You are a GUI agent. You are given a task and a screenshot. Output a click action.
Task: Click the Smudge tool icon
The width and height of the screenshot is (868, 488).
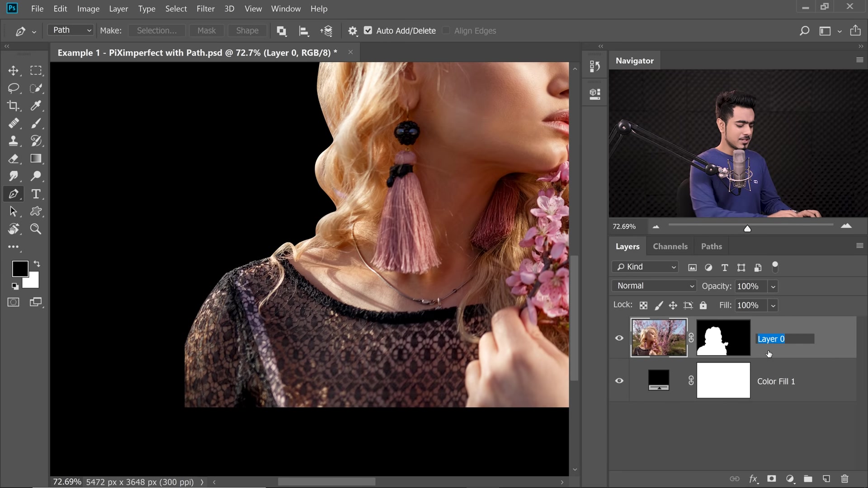pos(14,176)
